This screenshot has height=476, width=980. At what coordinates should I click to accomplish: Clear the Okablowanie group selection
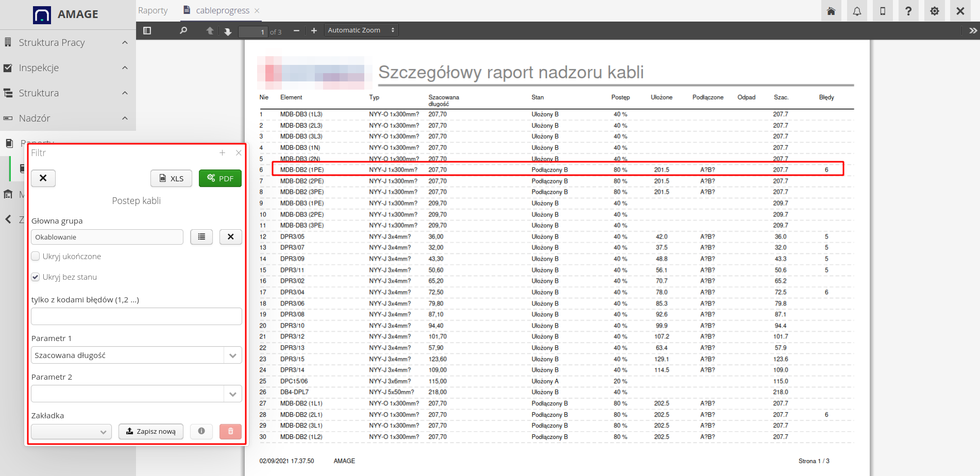[x=230, y=236]
